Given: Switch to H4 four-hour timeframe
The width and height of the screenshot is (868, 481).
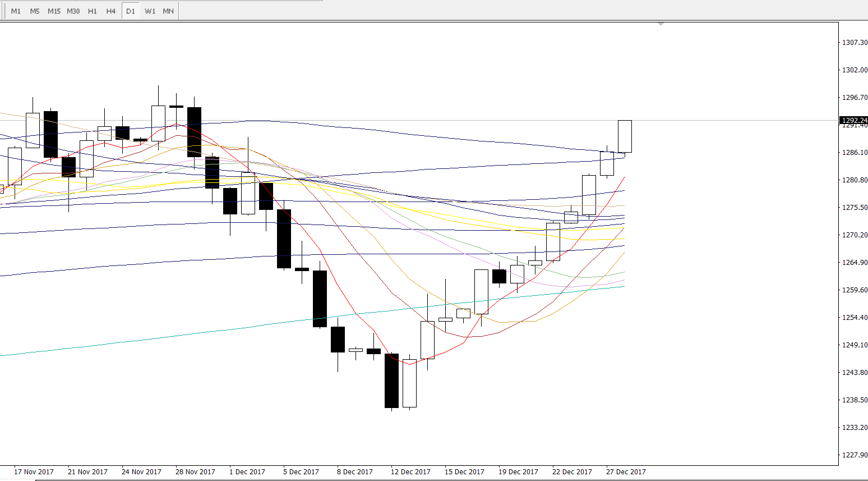Looking at the screenshot, I should tap(111, 11).
